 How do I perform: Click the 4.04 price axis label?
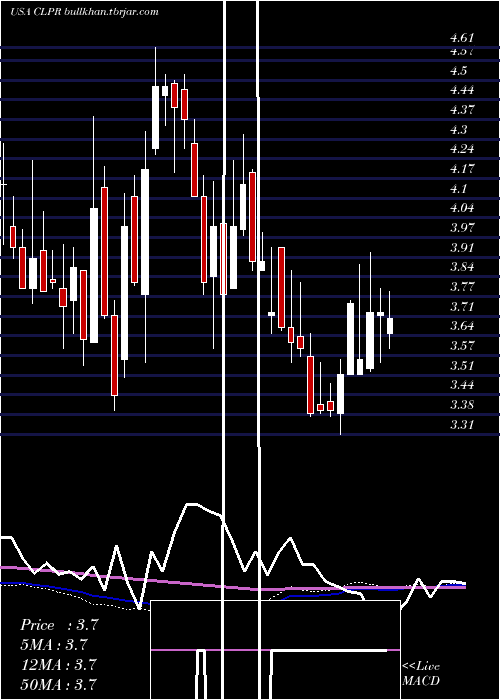462,208
